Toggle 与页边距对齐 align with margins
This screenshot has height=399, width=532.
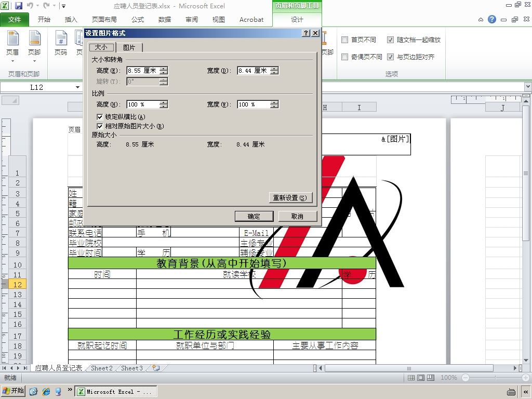tap(391, 57)
